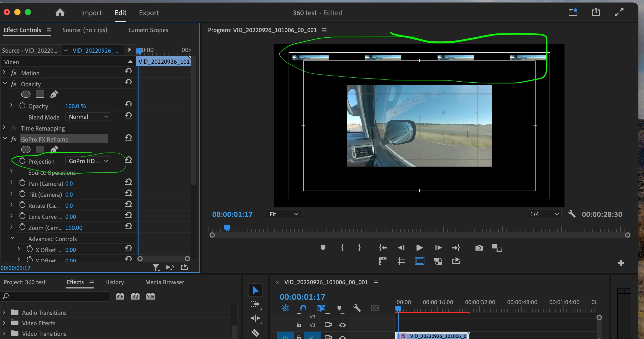The image size is (644, 339).
Task: Expand the Audio Transitions folder
Action: click(x=4, y=313)
